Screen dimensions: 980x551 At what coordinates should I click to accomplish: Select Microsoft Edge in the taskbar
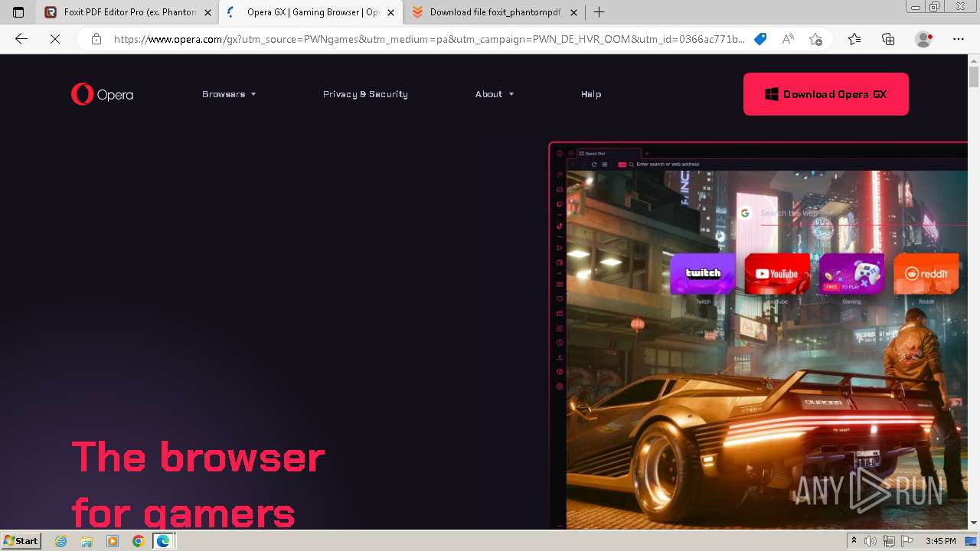pyautogui.click(x=164, y=541)
